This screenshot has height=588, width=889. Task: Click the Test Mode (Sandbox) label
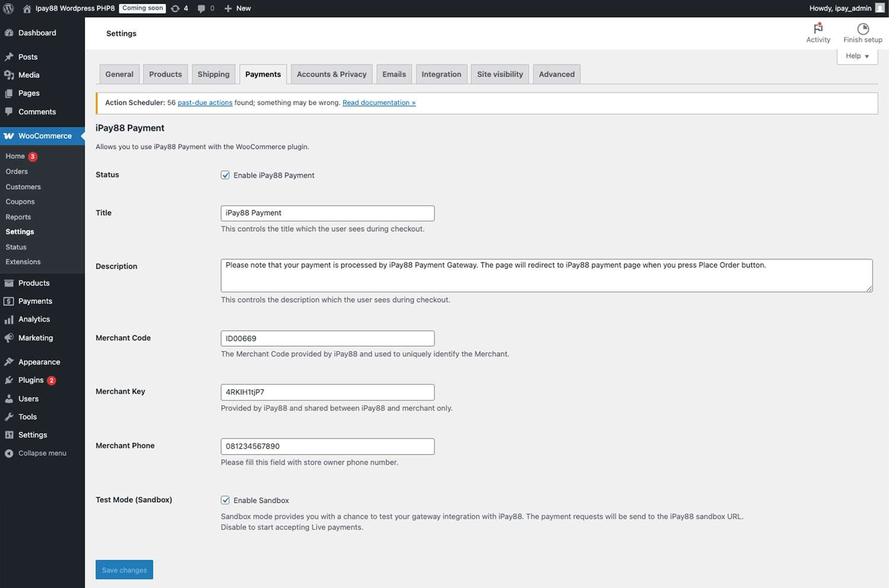[134, 500]
